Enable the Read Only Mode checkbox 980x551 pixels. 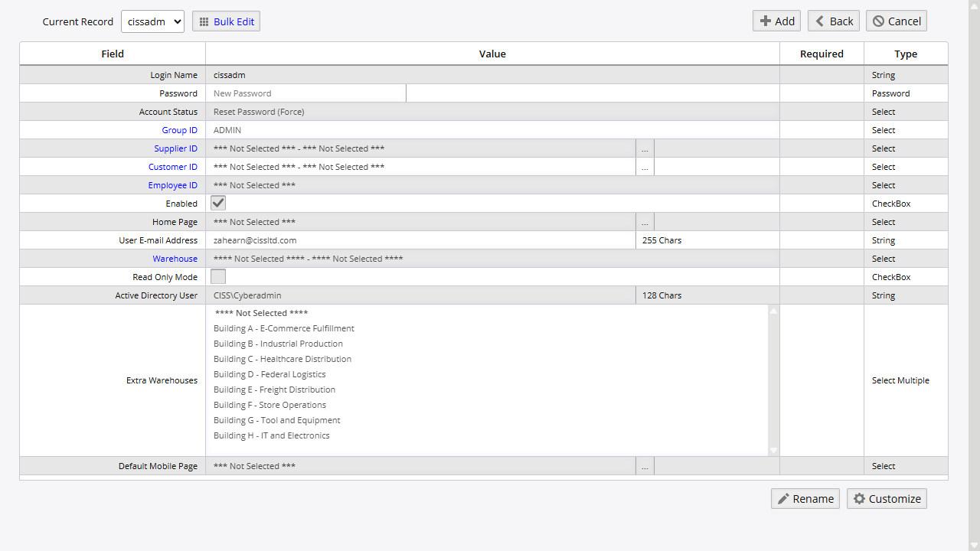(218, 277)
